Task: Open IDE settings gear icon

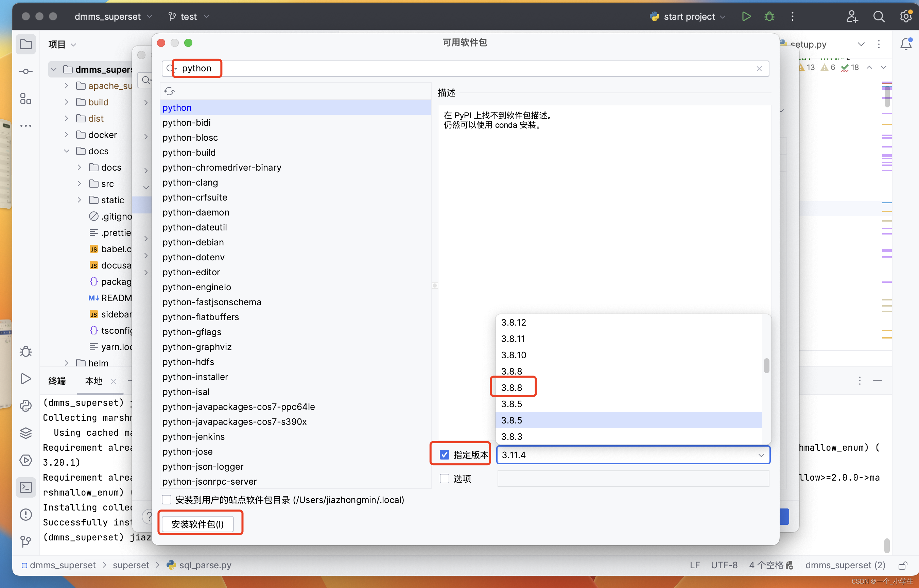Action: pyautogui.click(x=906, y=16)
